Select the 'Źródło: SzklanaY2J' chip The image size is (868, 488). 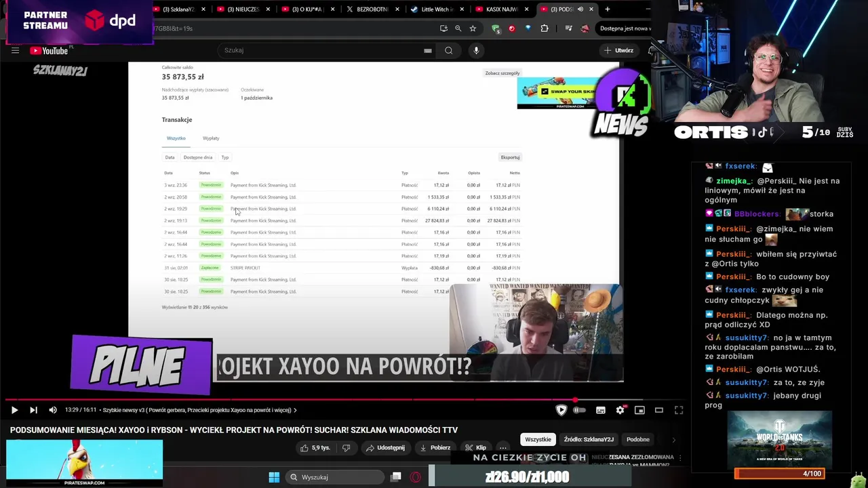589,439
